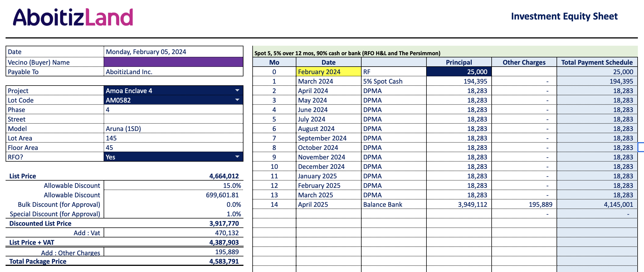Screen dimensions: 644x272
Task: Select the Aruna (1SD) model cell
Action: [173, 128]
